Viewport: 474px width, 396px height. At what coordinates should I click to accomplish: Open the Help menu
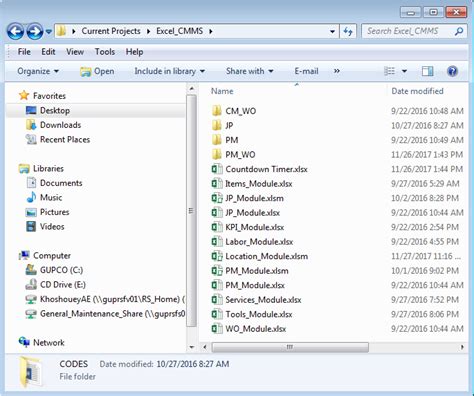tap(134, 52)
